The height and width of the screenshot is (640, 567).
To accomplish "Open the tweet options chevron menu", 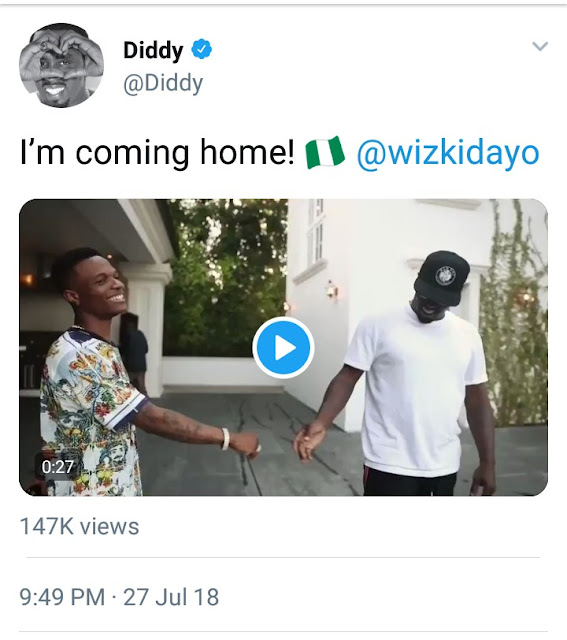I will (540, 46).
